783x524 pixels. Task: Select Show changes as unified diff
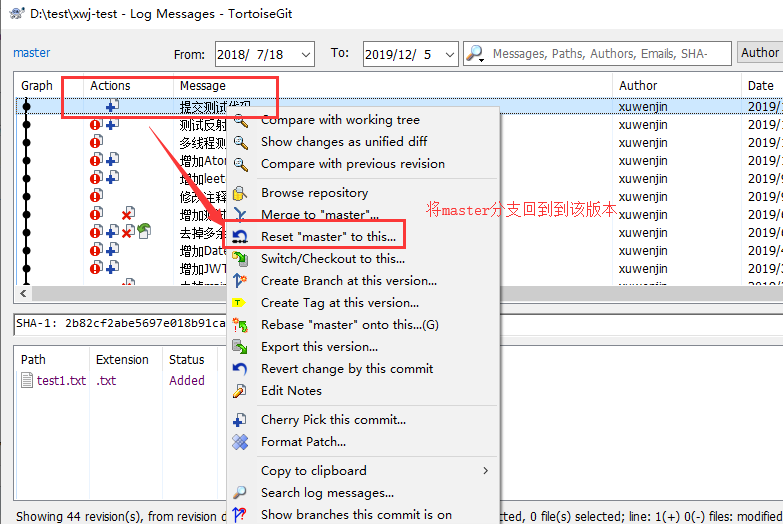[x=344, y=142]
